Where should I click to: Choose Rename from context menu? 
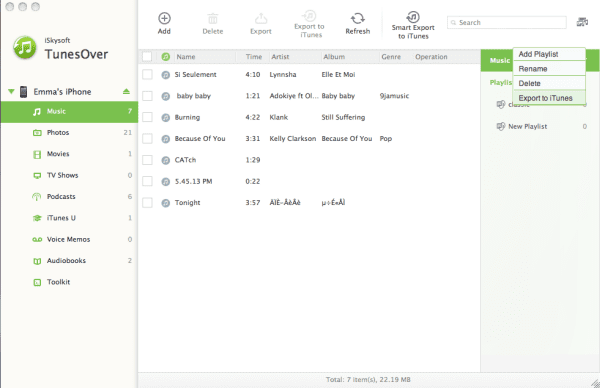[549, 69]
